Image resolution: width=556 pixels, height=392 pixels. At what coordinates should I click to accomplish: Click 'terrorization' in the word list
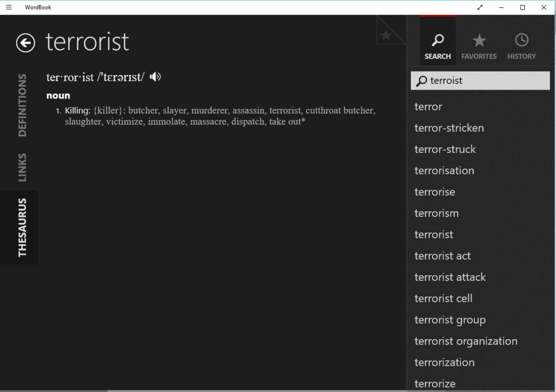[x=444, y=362]
